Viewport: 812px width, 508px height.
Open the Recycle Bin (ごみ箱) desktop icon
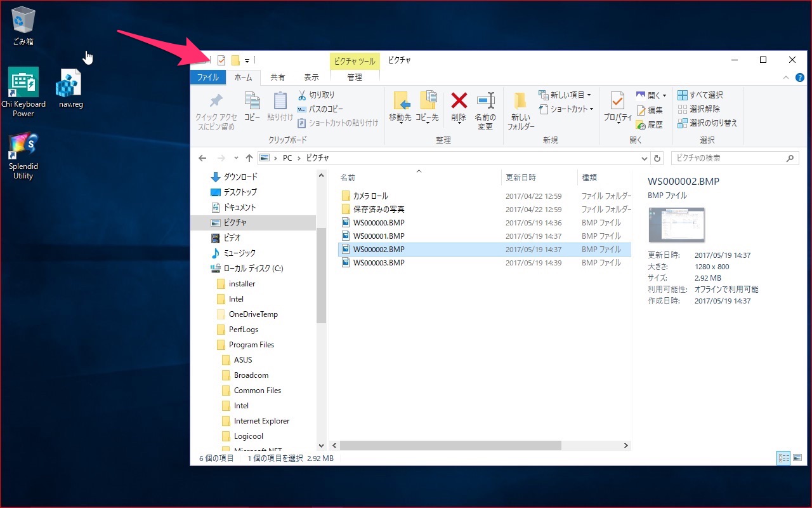click(23, 26)
